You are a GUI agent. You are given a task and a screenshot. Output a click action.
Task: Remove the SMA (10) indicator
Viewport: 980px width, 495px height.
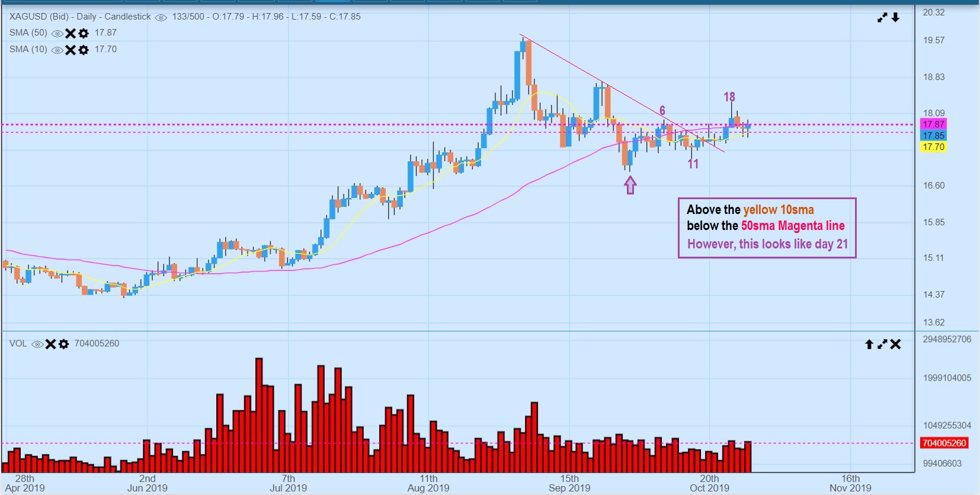(71, 50)
